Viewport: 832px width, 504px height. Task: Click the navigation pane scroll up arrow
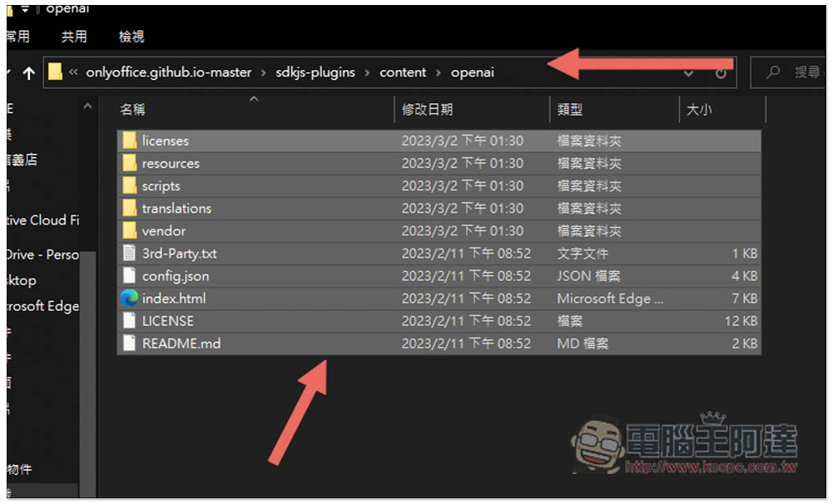click(x=87, y=106)
